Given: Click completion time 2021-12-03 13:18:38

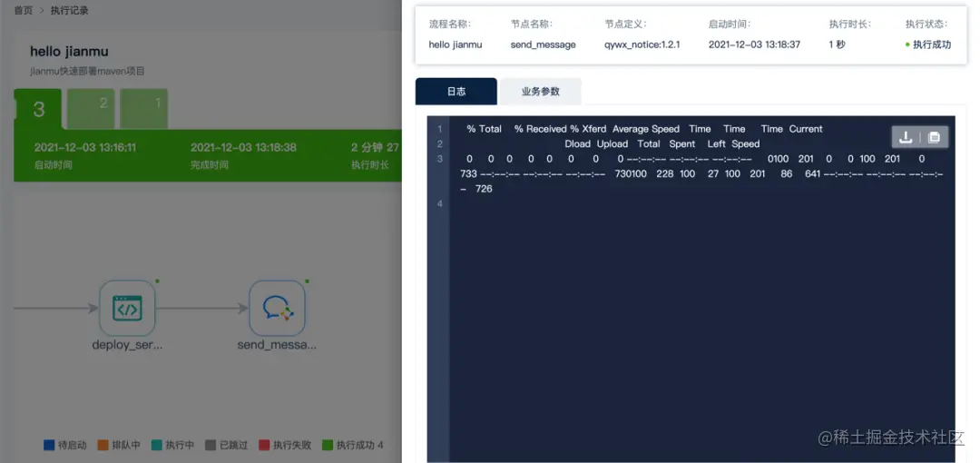Looking at the screenshot, I should [x=243, y=148].
